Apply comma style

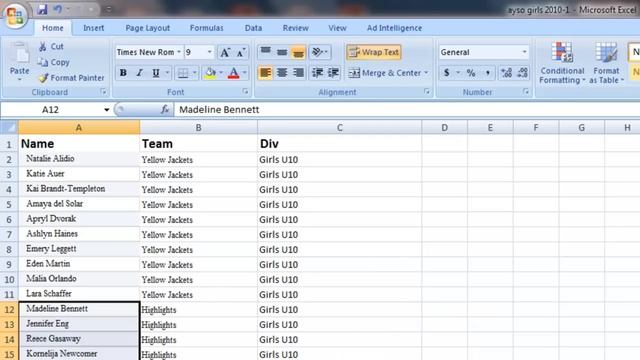click(487, 73)
